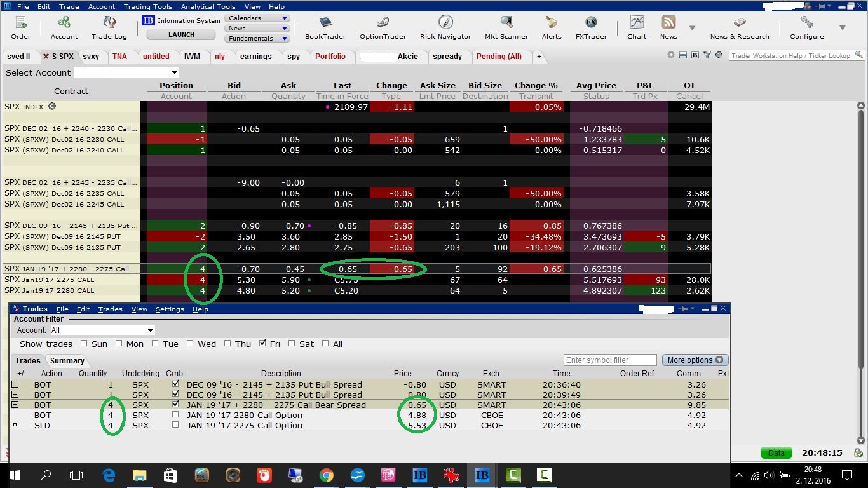Screen dimensions: 868x488
Task: Open File Explorer from the taskbar
Action: pos(139,475)
